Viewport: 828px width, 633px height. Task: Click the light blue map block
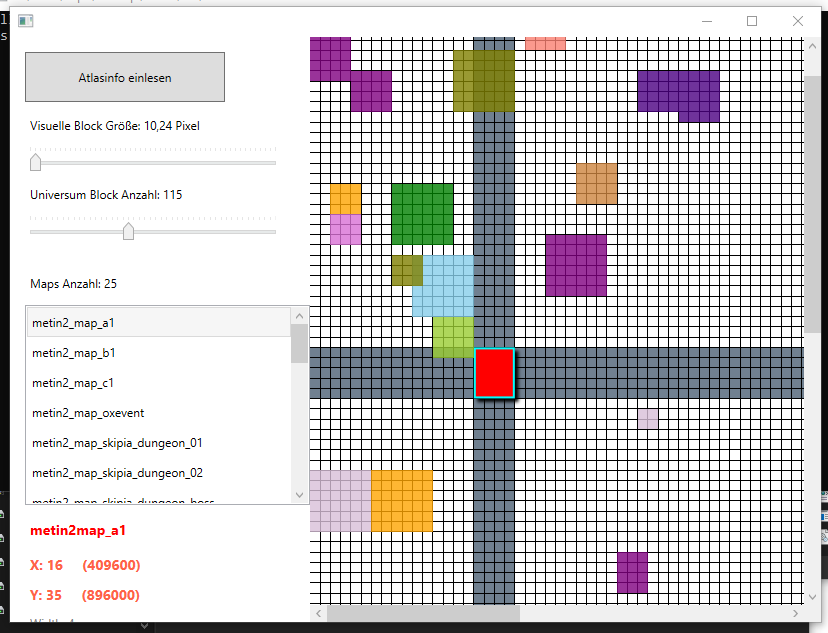tap(443, 286)
